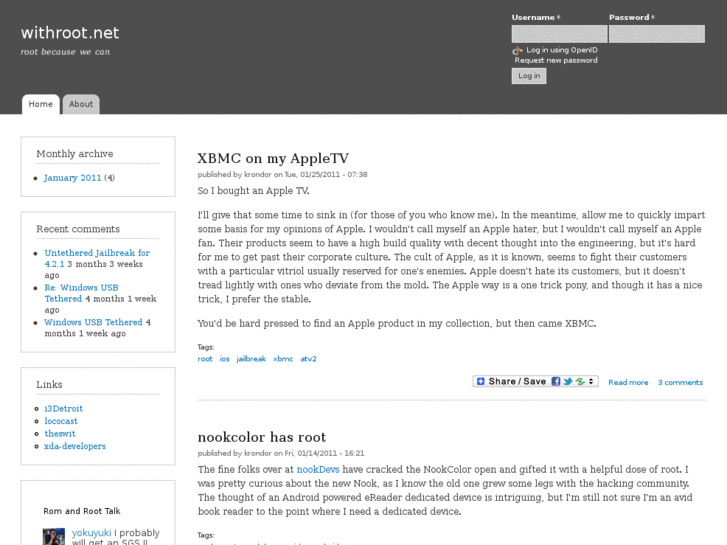The width and height of the screenshot is (727, 545).
Task: Focus the Username input field
Action: [x=559, y=34]
